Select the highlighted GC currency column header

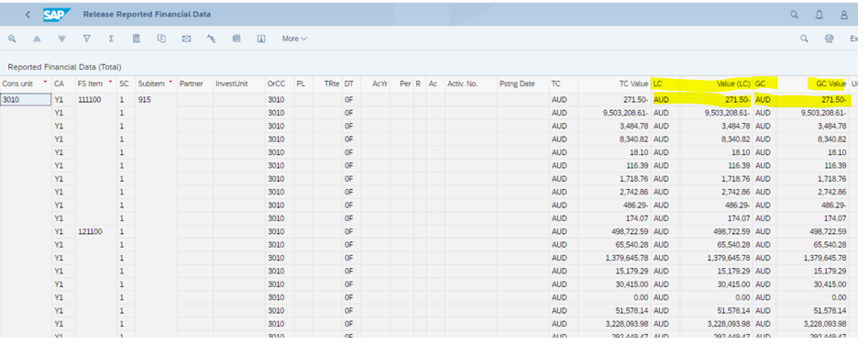tap(764, 83)
